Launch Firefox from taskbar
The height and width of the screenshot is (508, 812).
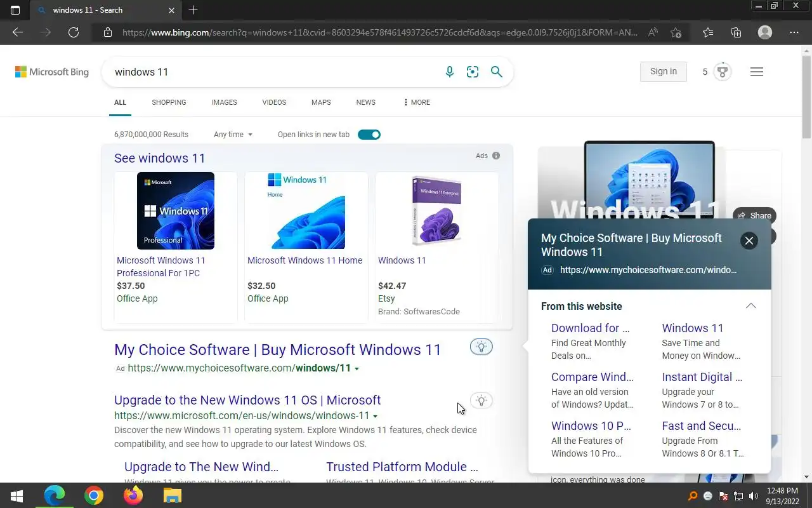[133, 495]
